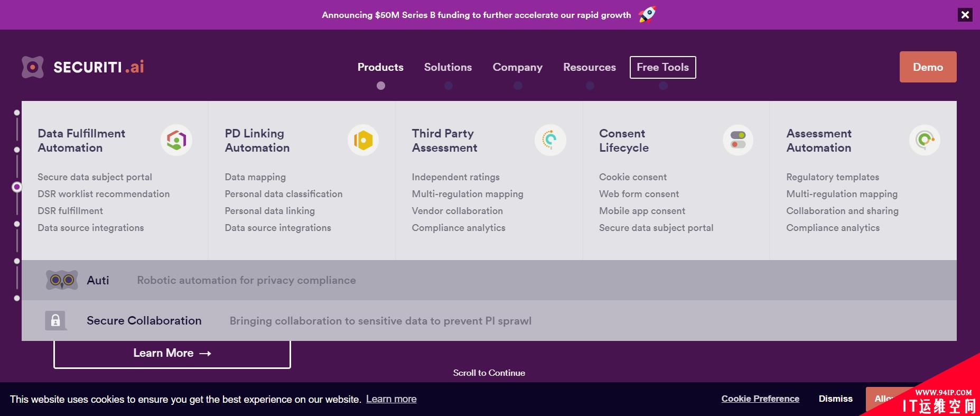The width and height of the screenshot is (980, 416).
Task: Click the Consent Lifecycle toggle icon
Action: click(x=738, y=140)
